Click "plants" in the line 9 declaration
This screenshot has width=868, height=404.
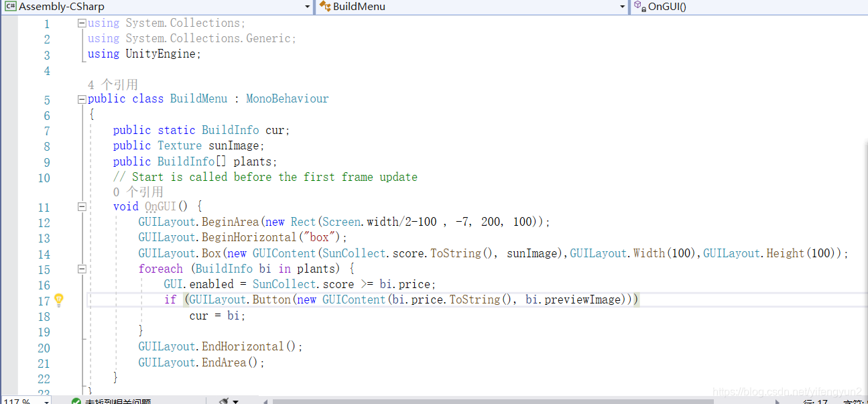252,161
